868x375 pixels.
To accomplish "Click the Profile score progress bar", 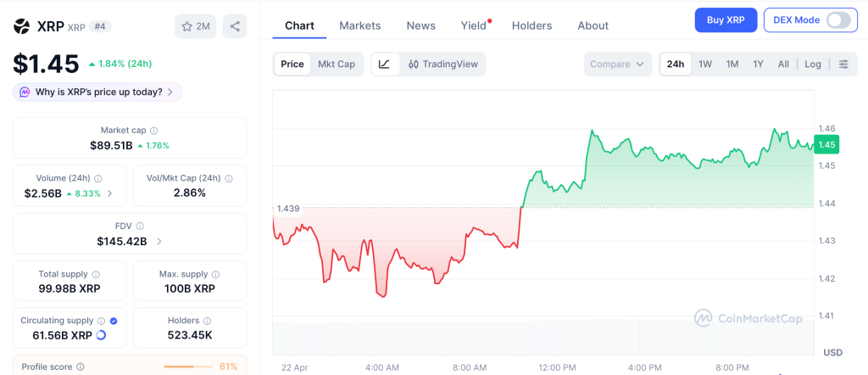I will pos(187,367).
